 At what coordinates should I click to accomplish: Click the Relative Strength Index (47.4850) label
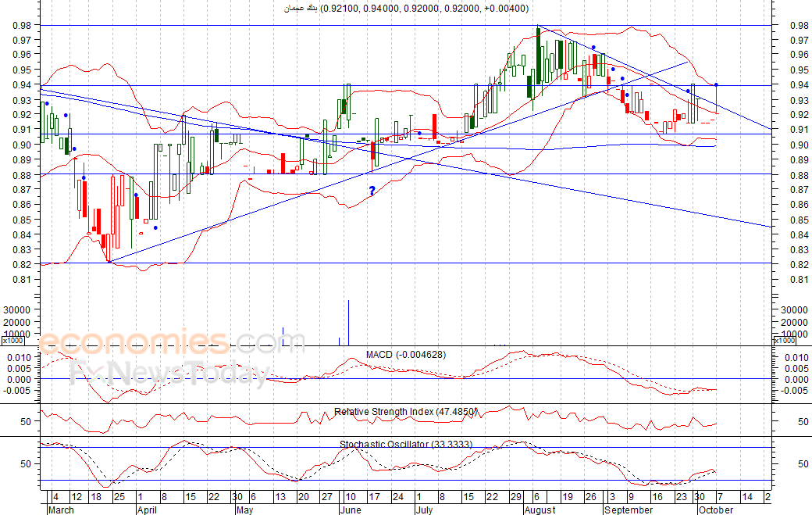click(406, 412)
